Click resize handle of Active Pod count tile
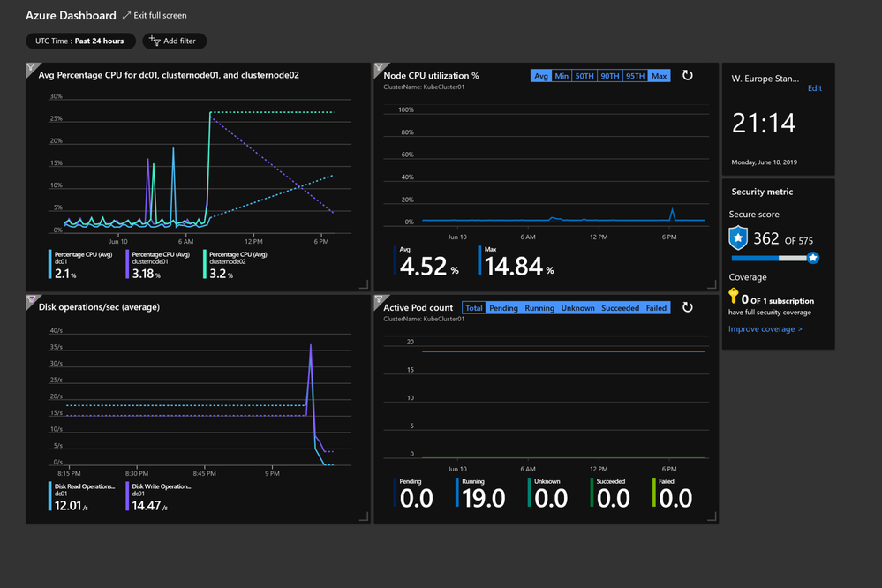This screenshot has width=882, height=588. pyautogui.click(x=712, y=516)
